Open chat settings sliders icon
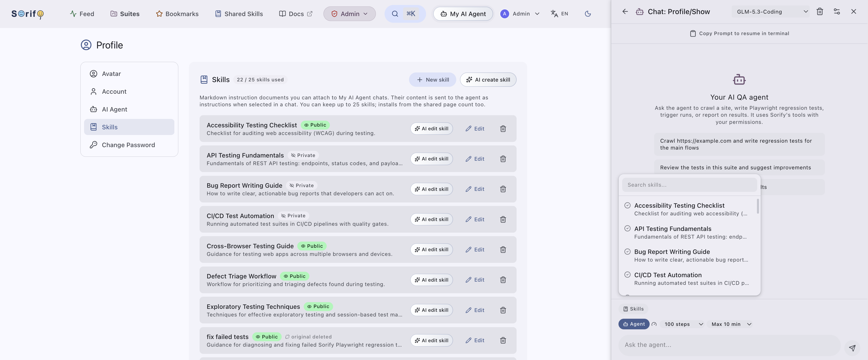This screenshot has width=868, height=360. [x=837, y=12]
